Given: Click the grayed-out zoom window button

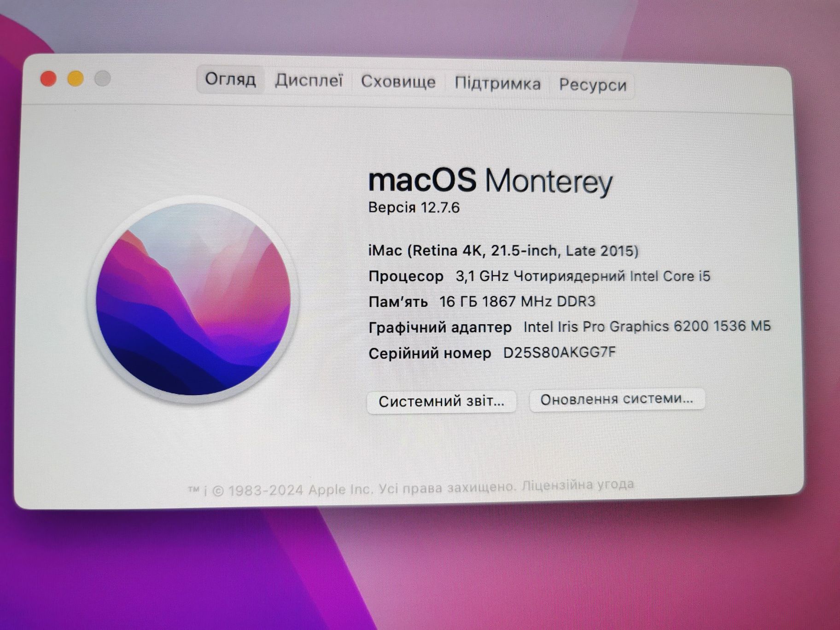Looking at the screenshot, I should pyautogui.click(x=103, y=78).
